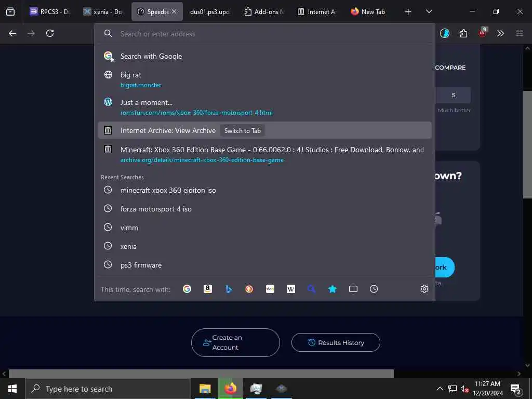
Task: Select Search with Google suggestion
Action: click(x=264, y=56)
